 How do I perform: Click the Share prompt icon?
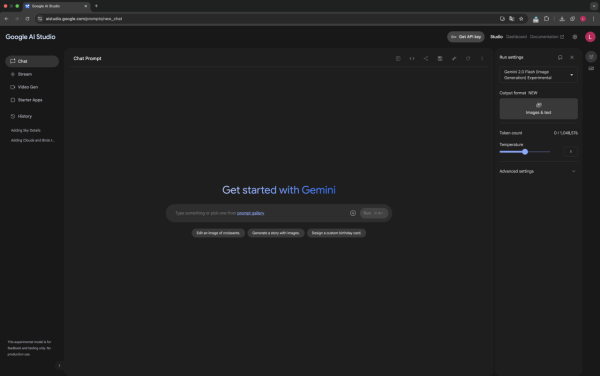(x=426, y=59)
